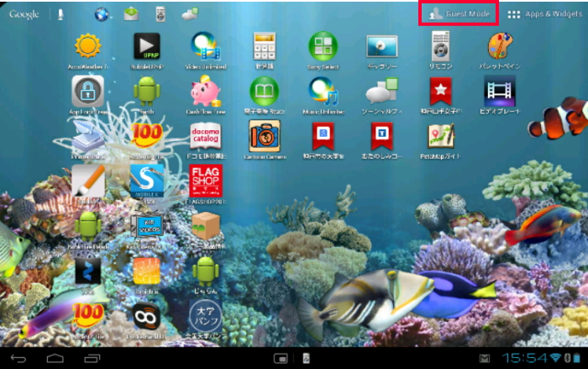Open the AccuWeather sun icon app
The width and height of the screenshot is (588, 369).
tap(87, 46)
